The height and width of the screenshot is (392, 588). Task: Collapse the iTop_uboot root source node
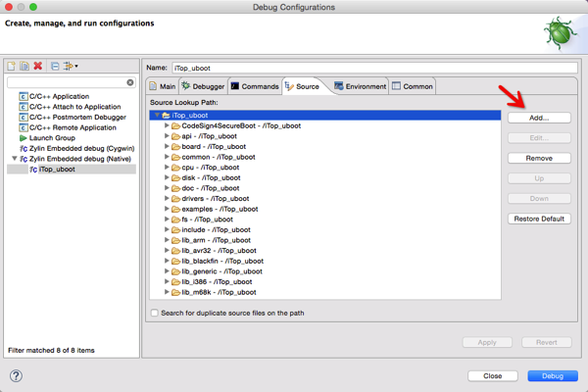pyautogui.click(x=156, y=116)
